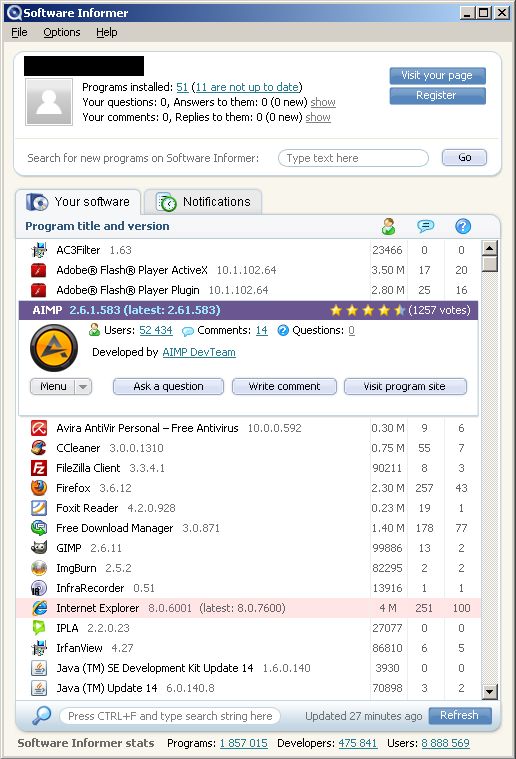Click the software list scrollbar thumb
The width and height of the screenshot is (516, 759).
(490, 264)
